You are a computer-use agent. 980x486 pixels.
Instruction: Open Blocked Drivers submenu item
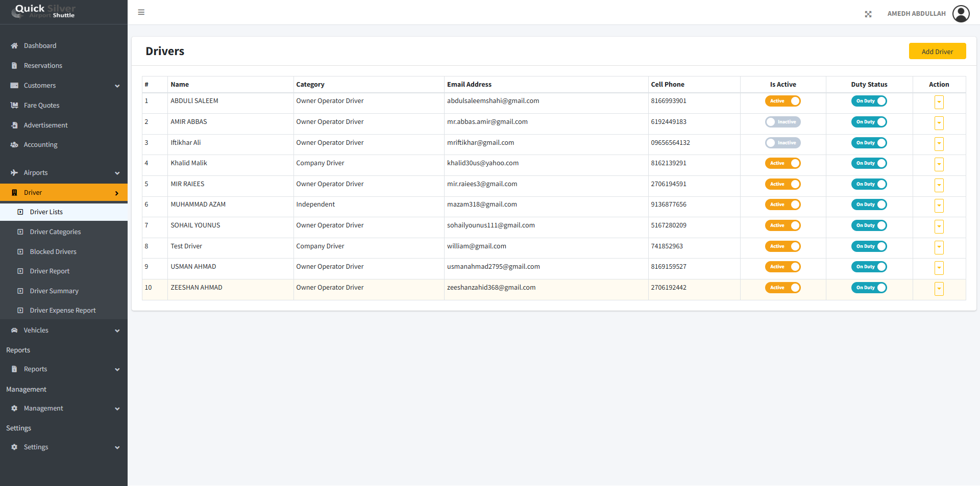click(53, 252)
